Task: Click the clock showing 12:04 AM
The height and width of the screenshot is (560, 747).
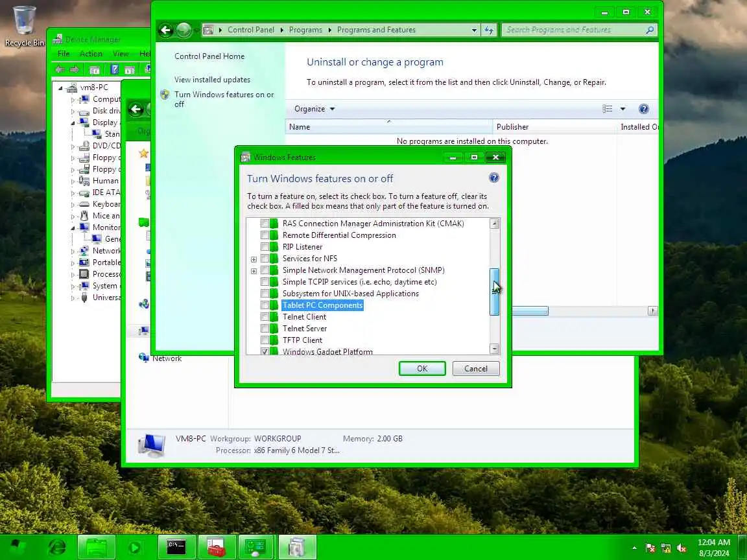Action: click(714, 548)
